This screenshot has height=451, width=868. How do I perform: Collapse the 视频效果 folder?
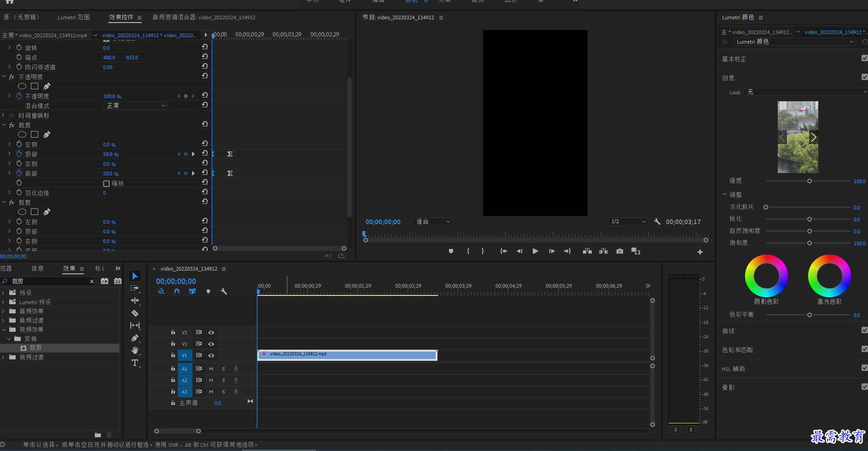[3, 330]
